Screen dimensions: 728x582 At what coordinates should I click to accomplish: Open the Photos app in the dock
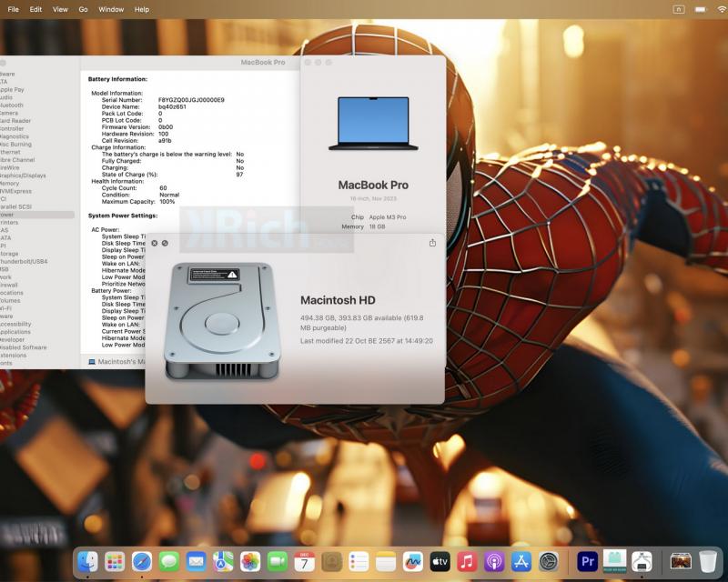(250, 562)
